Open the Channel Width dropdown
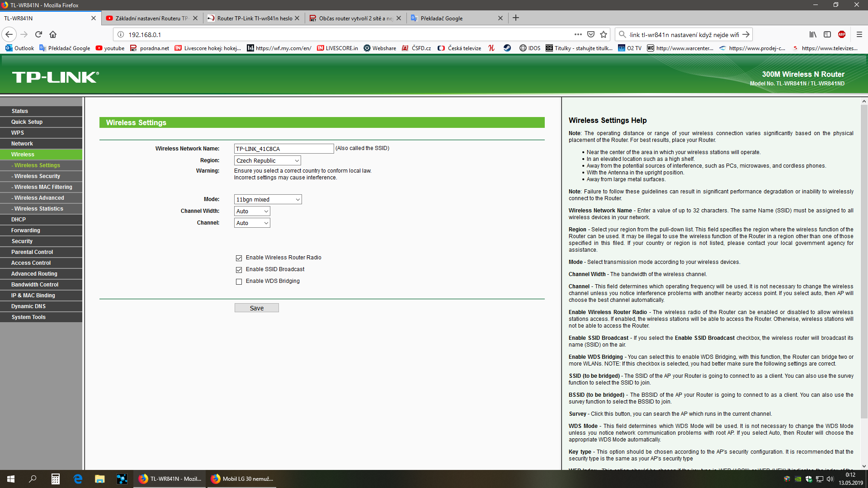The width and height of the screenshot is (868, 488). 252,211
